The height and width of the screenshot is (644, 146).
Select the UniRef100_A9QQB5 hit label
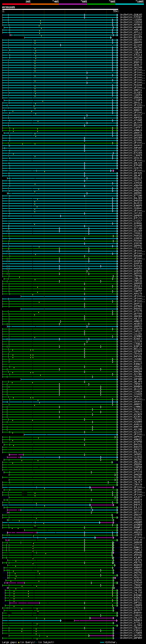point(131,522)
